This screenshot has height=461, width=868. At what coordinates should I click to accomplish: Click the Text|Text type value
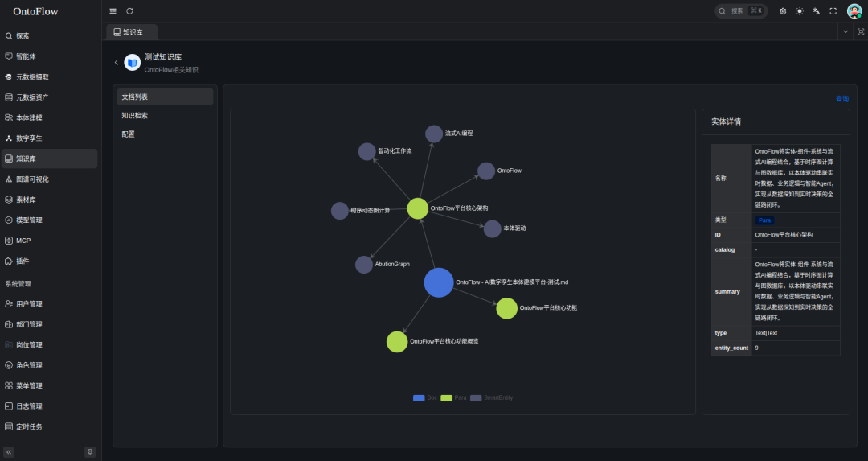[x=766, y=333]
